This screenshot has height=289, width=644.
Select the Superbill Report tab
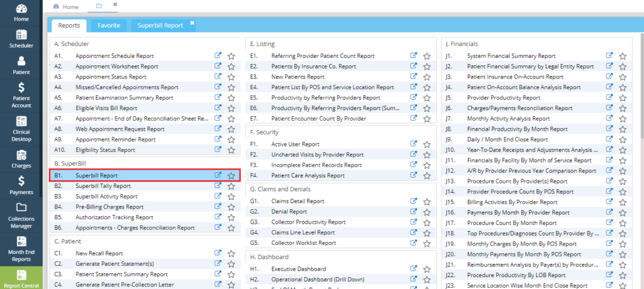click(x=160, y=26)
